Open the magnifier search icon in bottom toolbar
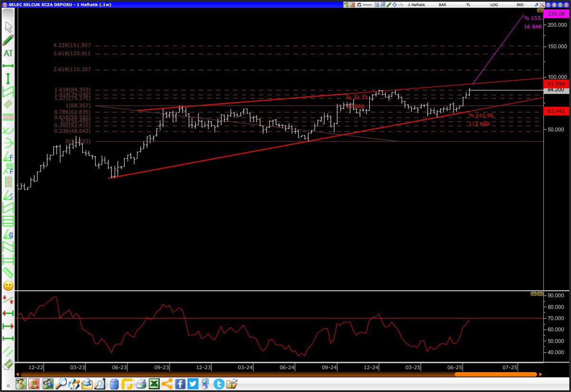This screenshot has height=392, width=571. click(x=61, y=384)
